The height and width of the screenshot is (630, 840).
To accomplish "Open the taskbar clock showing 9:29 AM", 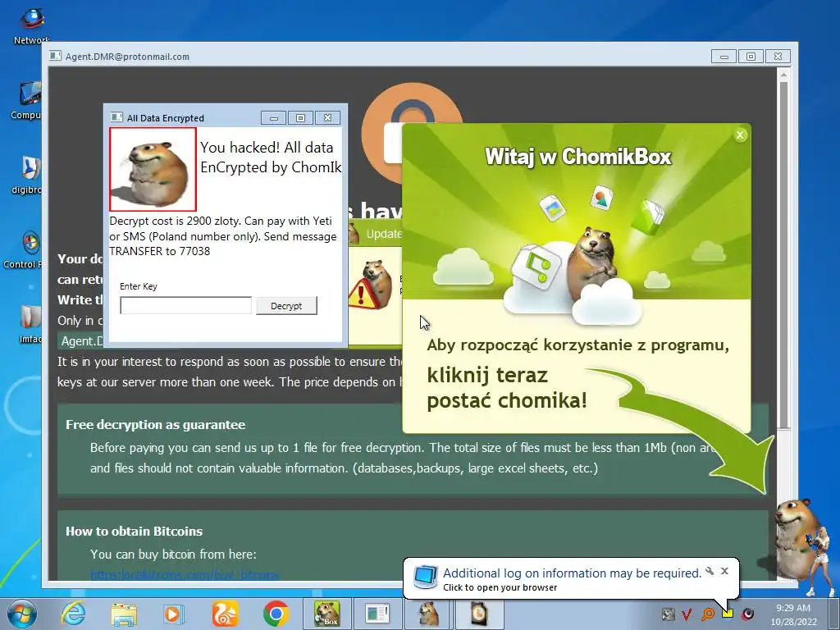I will tap(793, 614).
